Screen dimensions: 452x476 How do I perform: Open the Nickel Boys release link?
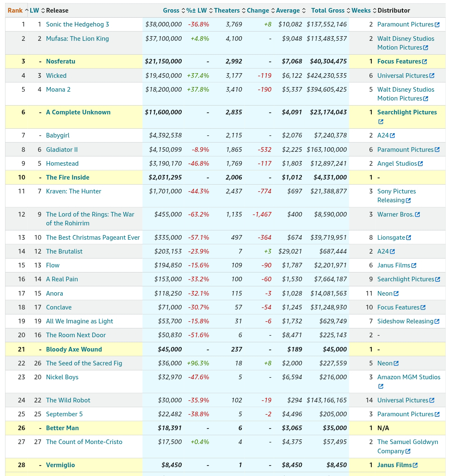(x=62, y=377)
